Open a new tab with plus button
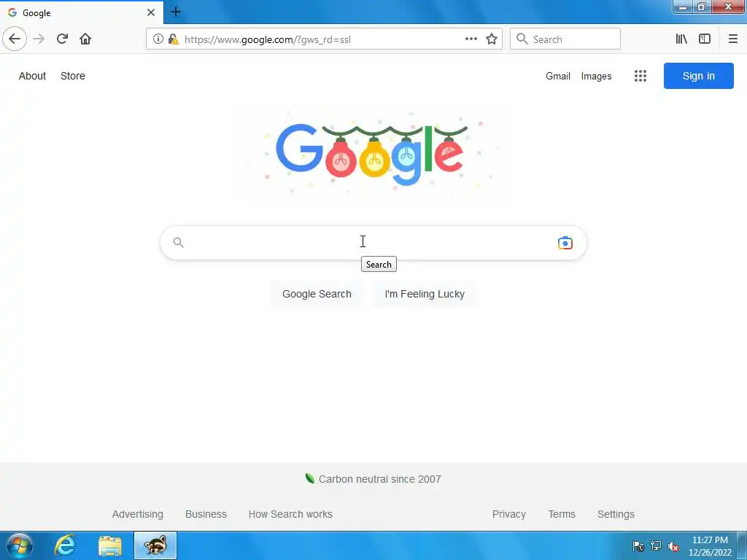 tap(175, 12)
